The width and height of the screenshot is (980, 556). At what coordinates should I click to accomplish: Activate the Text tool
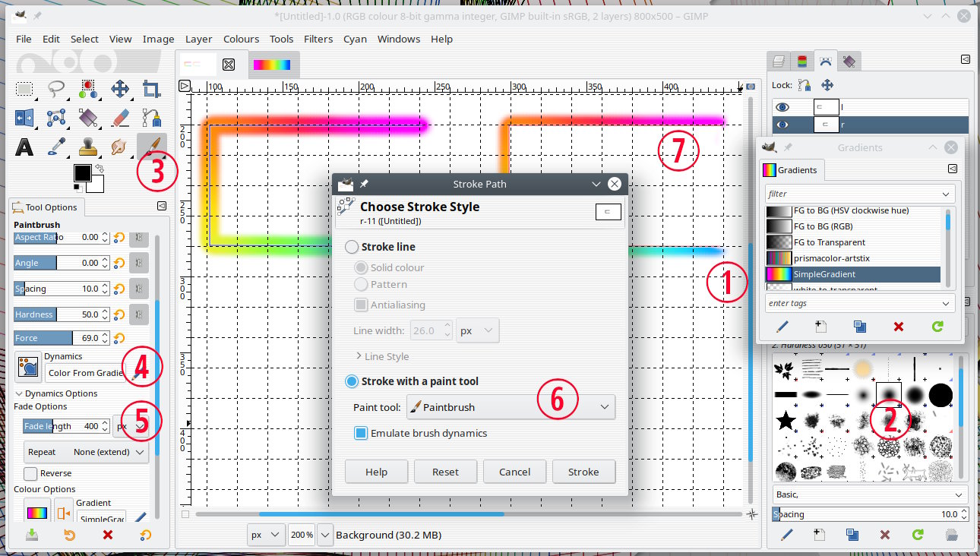[x=24, y=146]
